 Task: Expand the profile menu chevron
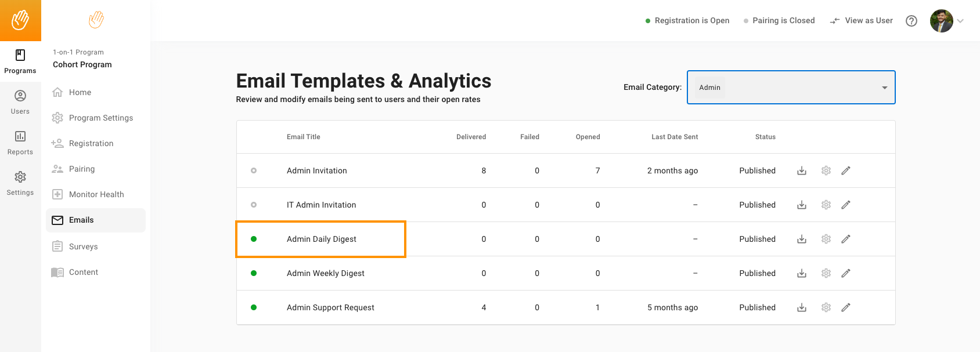coord(960,21)
